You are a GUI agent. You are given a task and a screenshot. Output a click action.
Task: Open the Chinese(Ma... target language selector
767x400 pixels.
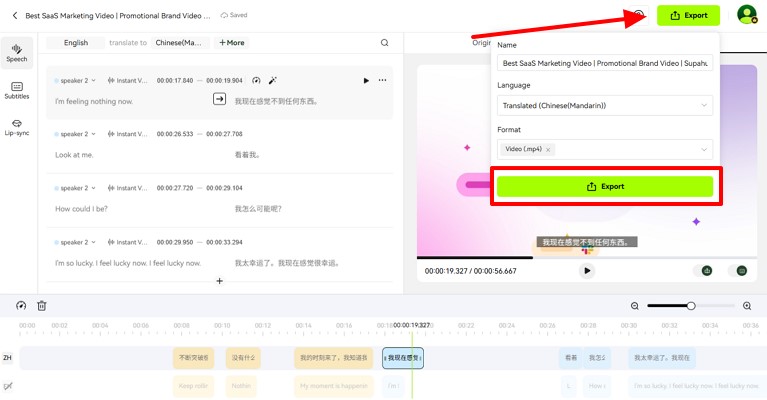(180, 43)
